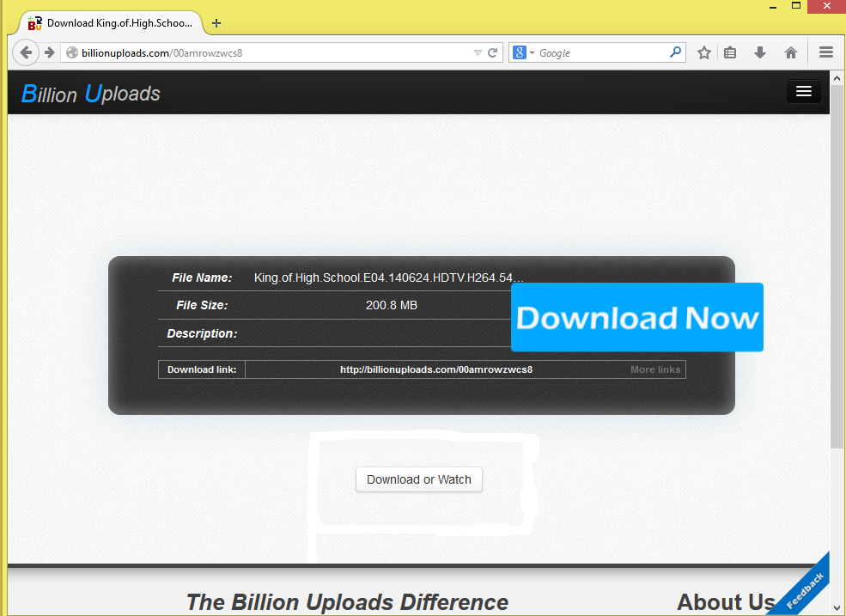Click The Billion Uploads Difference heading

tap(347, 602)
